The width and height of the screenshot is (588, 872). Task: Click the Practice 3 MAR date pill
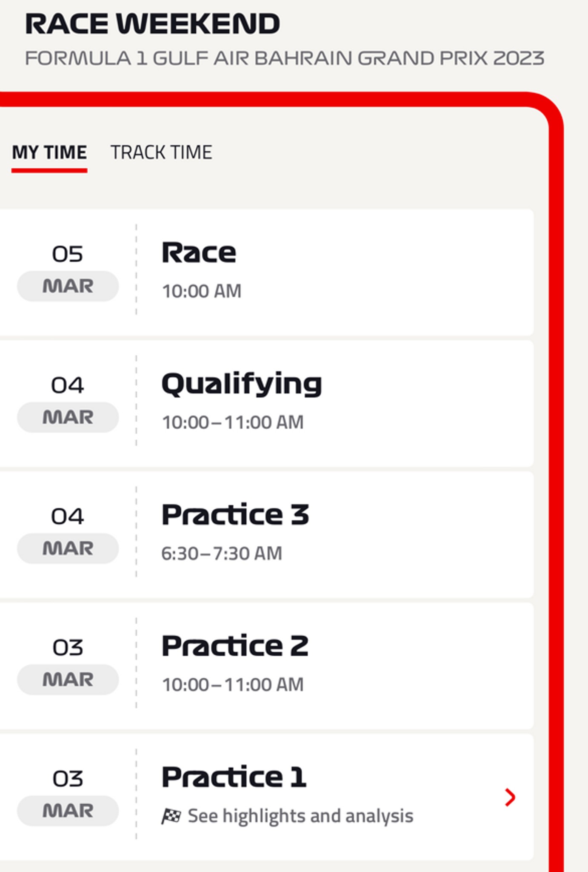point(68,548)
